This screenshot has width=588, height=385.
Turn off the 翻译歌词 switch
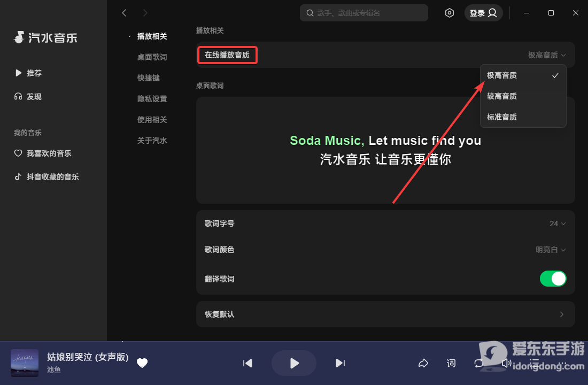pyautogui.click(x=553, y=279)
